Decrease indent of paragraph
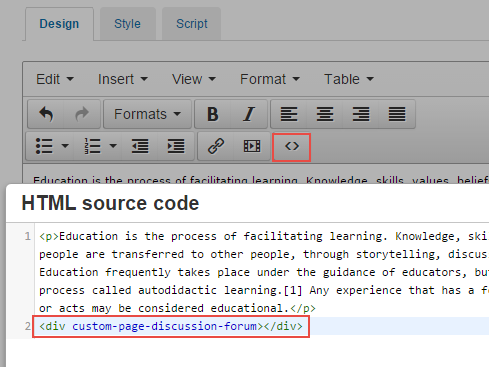 (140, 146)
